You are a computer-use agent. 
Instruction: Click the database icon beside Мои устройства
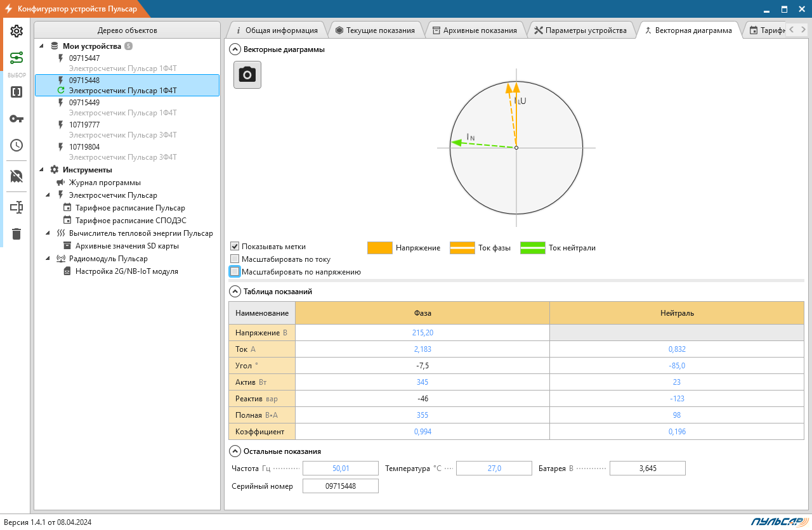tap(55, 46)
